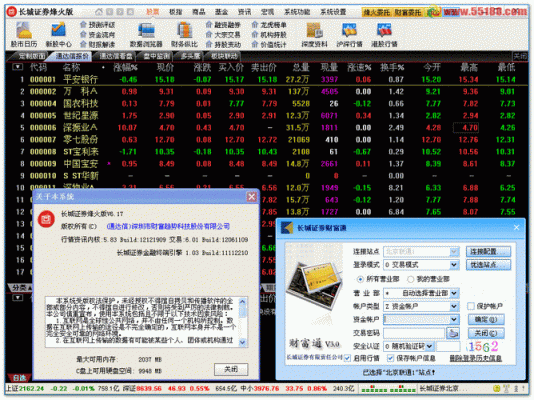Click the red logo in 关于本系统 dialog

(x=46, y=220)
